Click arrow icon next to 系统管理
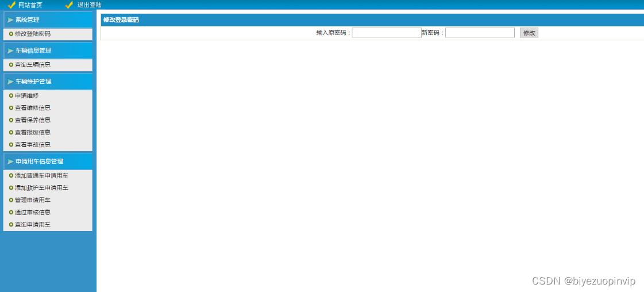This screenshot has height=292, width=644. (x=10, y=20)
